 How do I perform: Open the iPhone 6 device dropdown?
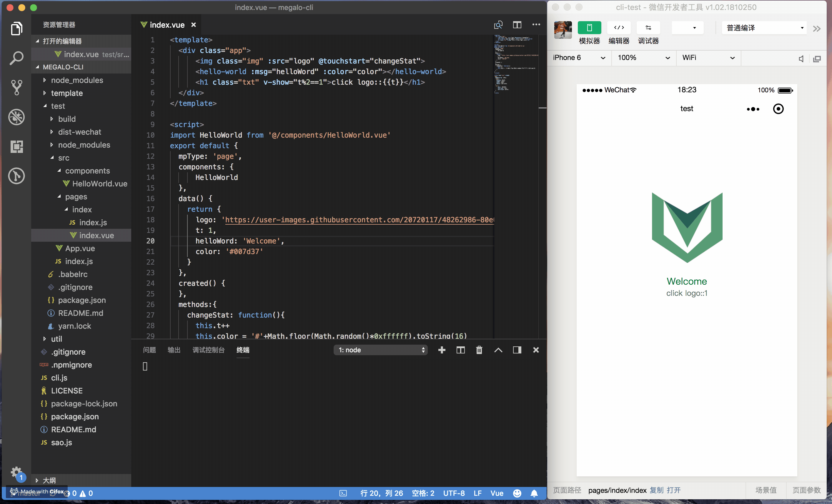(x=578, y=58)
